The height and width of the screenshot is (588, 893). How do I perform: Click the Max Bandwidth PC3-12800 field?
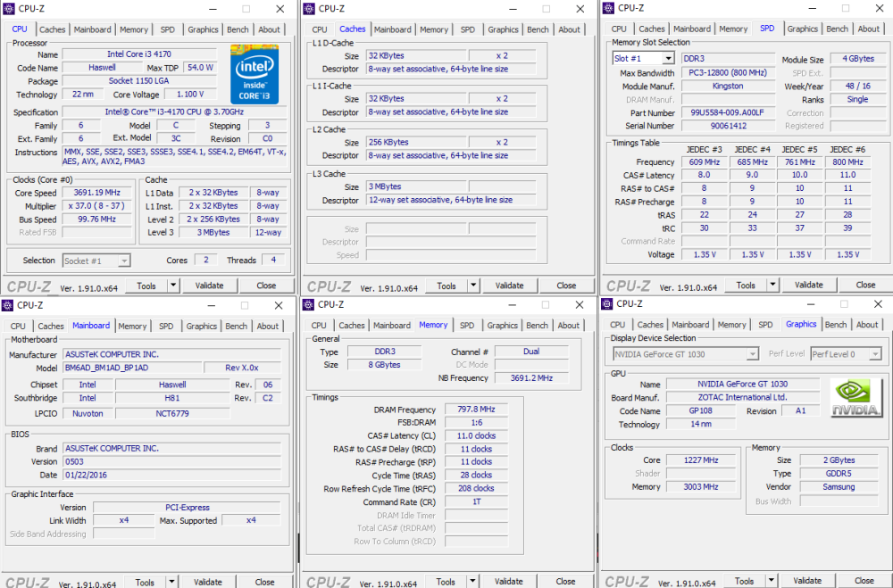(x=728, y=73)
